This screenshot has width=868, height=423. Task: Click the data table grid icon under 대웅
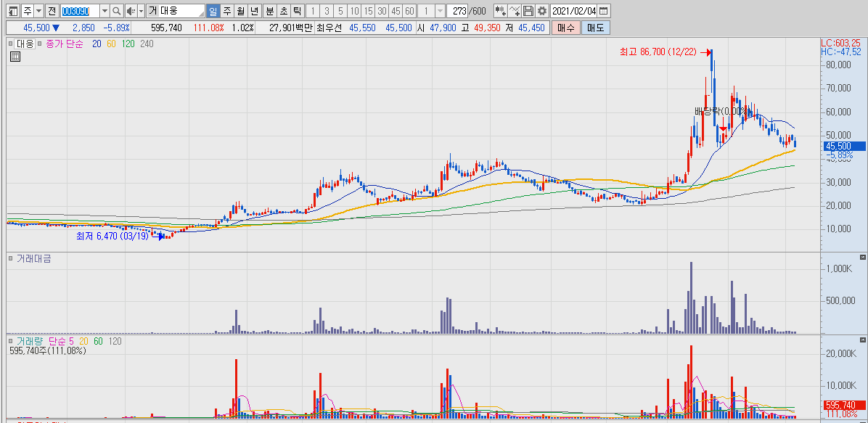15,57
